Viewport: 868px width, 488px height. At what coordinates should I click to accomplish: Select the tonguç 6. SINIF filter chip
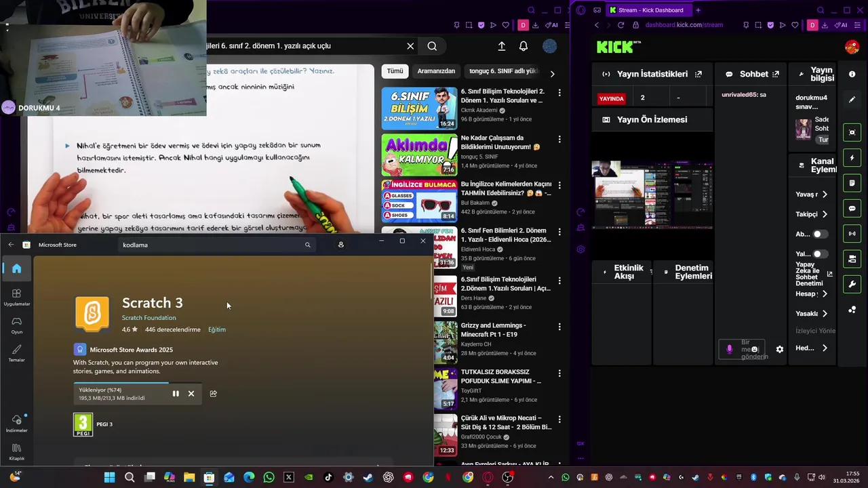(x=503, y=71)
